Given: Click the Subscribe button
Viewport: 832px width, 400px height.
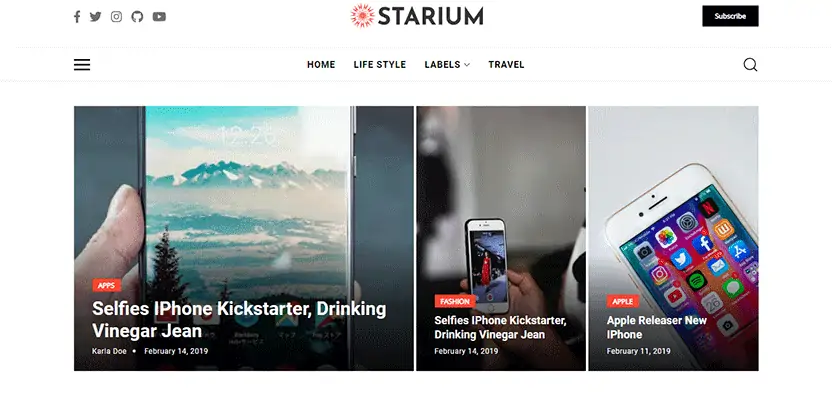Looking at the screenshot, I should [x=730, y=16].
